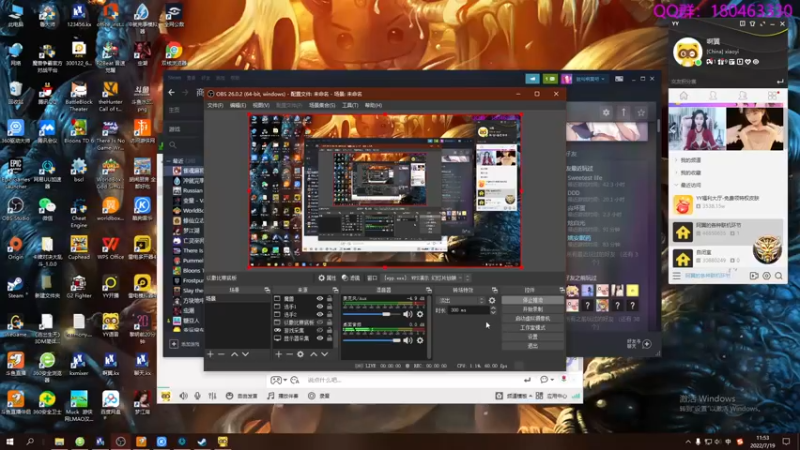Add a new source in OBS

(279, 354)
